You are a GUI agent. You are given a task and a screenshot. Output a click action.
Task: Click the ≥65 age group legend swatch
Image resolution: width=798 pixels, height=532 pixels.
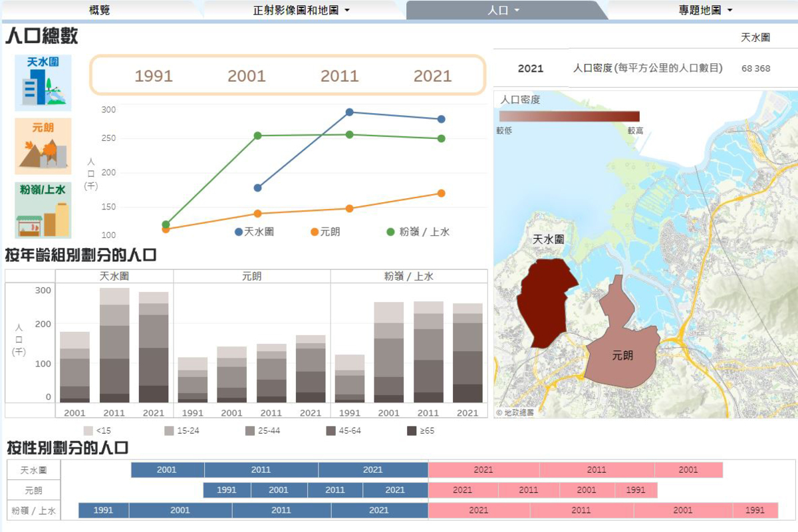(x=412, y=431)
